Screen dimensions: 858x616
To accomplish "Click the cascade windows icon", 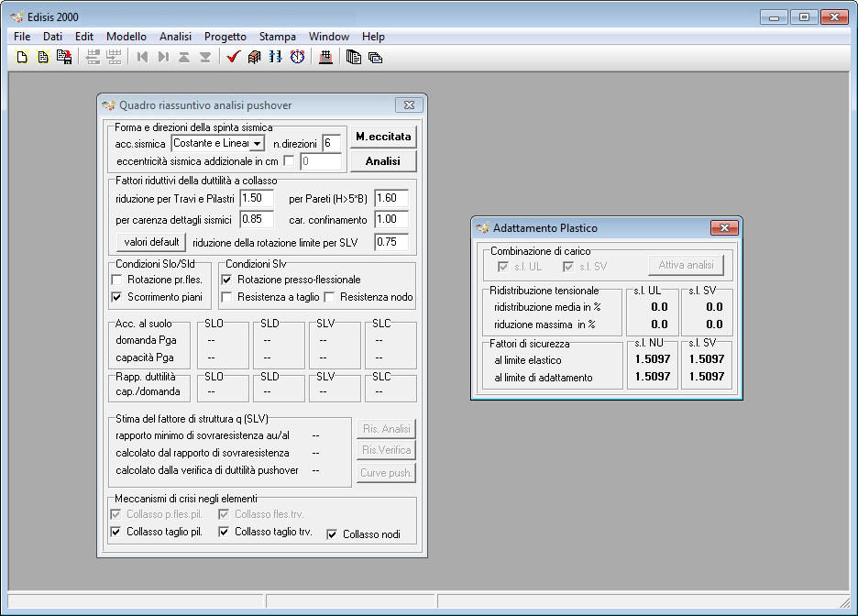I will 375,57.
